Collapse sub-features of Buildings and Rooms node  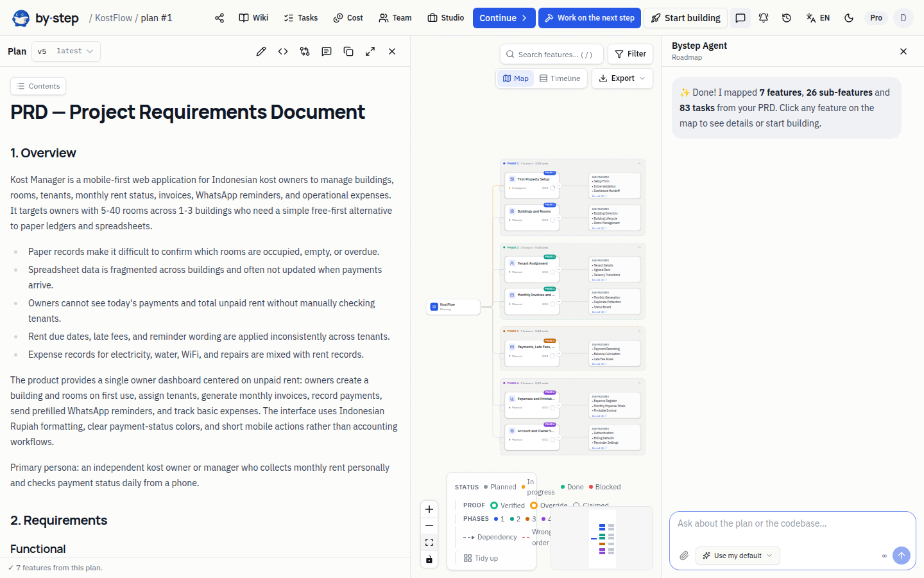click(559, 218)
